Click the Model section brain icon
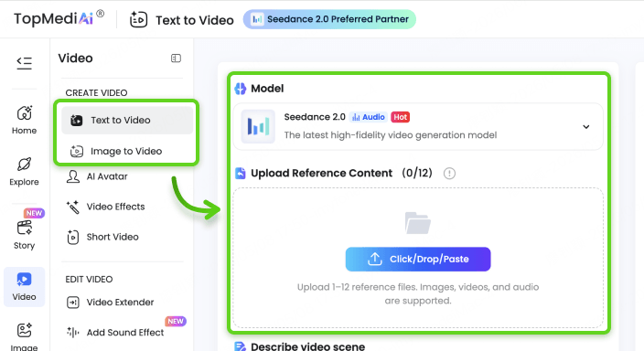644x351 pixels. coord(241,89)
